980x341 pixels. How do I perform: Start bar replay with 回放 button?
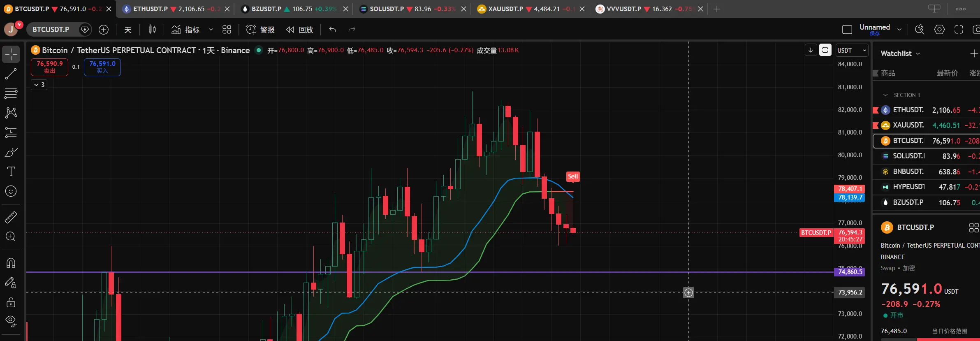coord(300,30)
